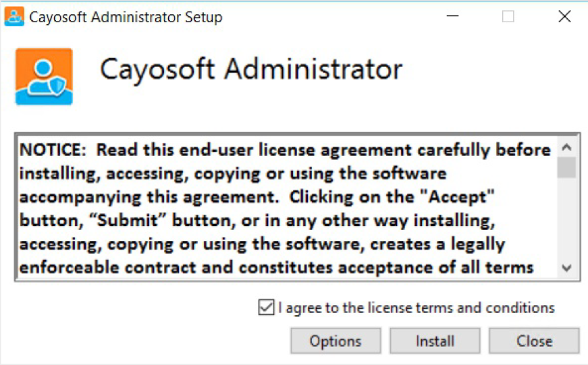The height and width of the screenshot is (365, 588).
Task: Close the setup window with the X
Action: 564,16
